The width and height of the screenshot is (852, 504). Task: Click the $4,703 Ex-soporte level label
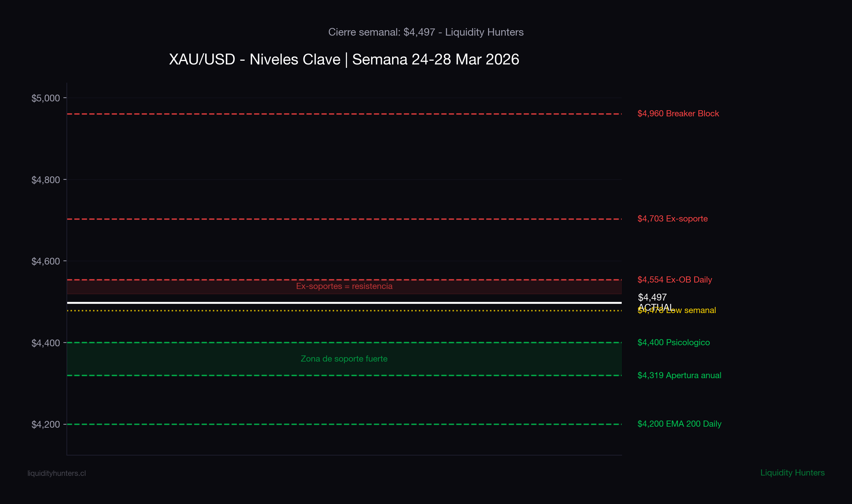(673, 219)
